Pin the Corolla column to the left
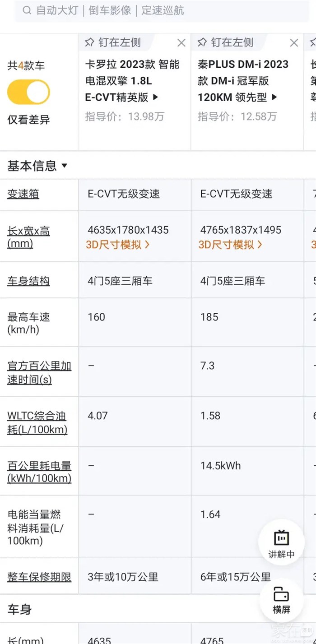Image resolution: width=316 pixels, height=644 pixels. pos(113,43)
